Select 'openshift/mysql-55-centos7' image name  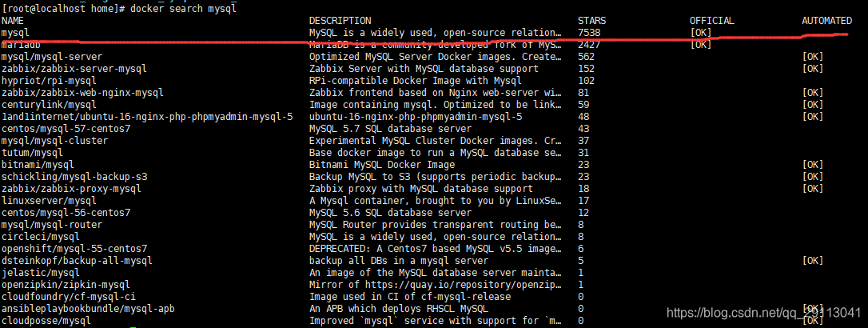[74, 248]
